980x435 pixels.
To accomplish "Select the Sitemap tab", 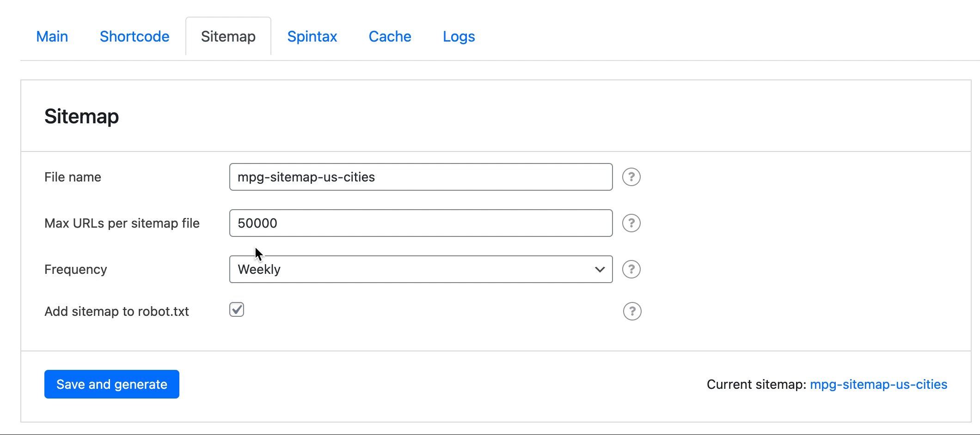I will [228, 36].
